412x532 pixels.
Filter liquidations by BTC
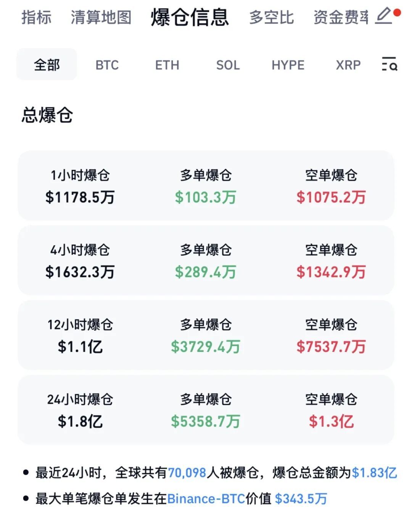[x=107, y=65]
